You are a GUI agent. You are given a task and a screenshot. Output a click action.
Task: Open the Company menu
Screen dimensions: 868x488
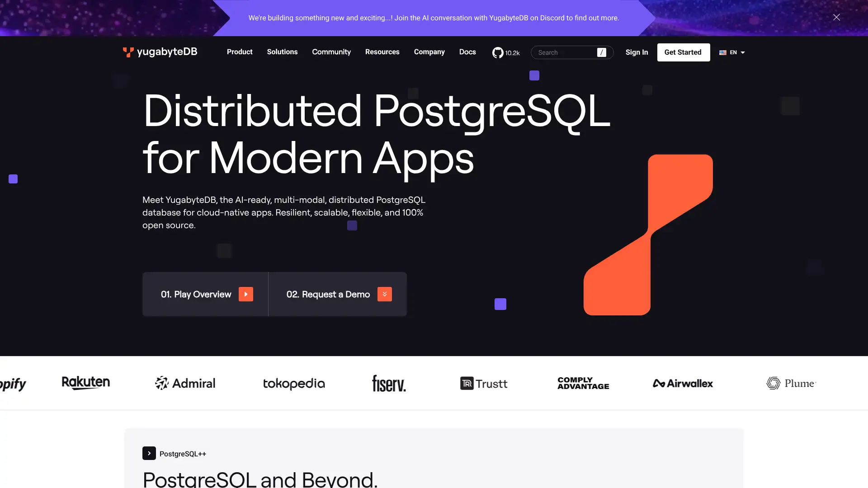point(429,52)
